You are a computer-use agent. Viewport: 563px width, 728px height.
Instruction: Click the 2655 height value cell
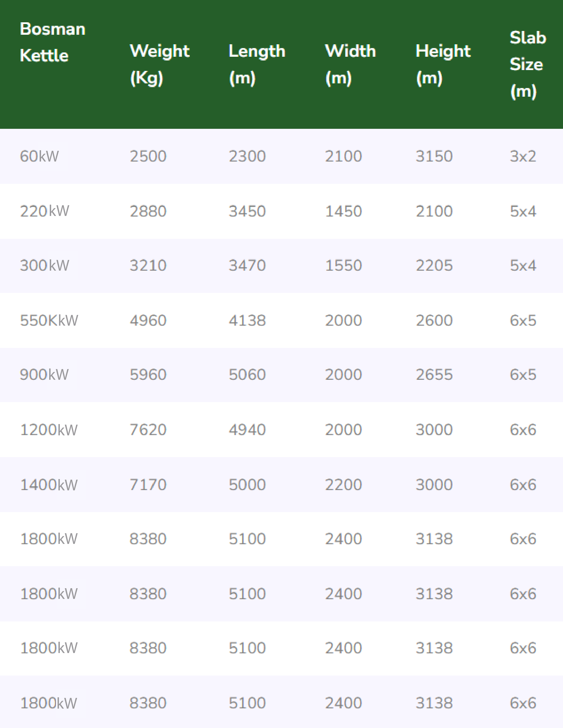tap(434, 375)
